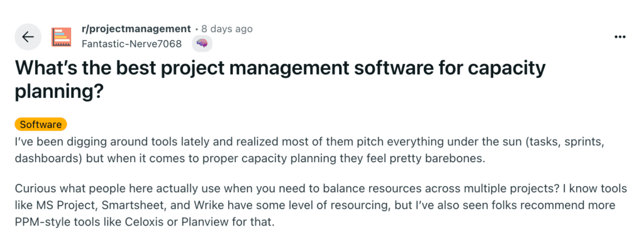Screen dimensions: 644x240
Task: Open Fantastic-Nerve7068 user profile
Action: coord(131,43)
